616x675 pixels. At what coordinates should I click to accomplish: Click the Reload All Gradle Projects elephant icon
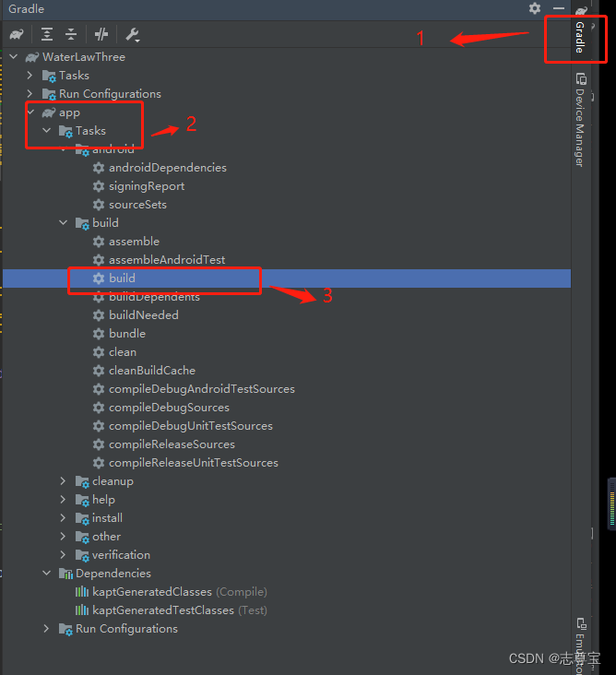17,34
